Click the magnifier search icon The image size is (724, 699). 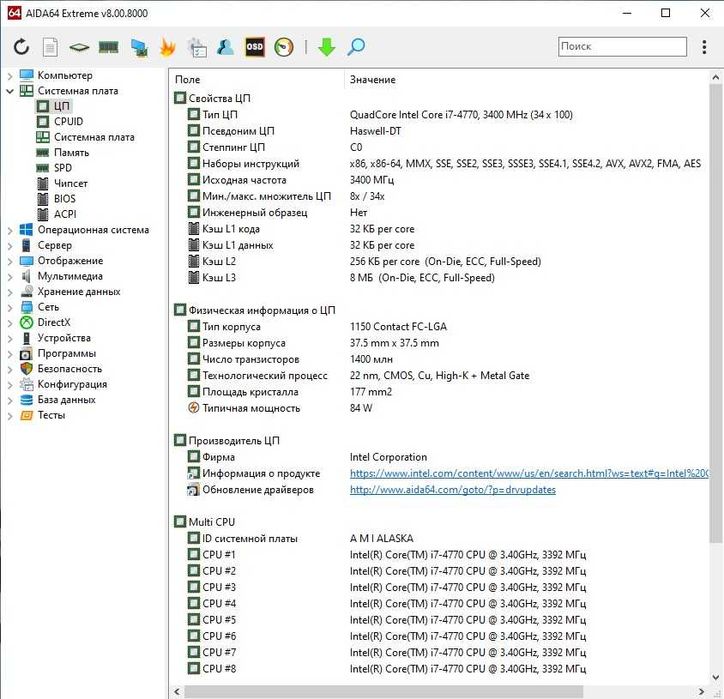tap(356, 47)
